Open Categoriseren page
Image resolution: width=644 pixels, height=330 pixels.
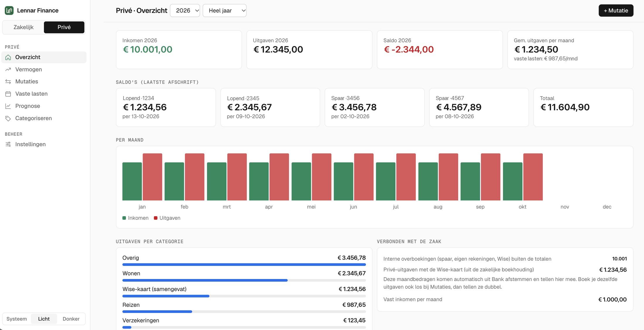[44, 118]
